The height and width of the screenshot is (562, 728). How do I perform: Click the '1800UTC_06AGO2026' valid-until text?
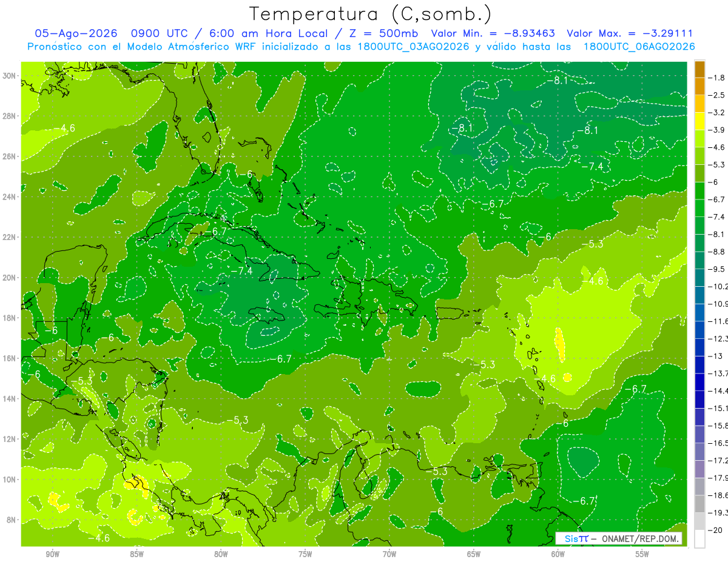639,47
